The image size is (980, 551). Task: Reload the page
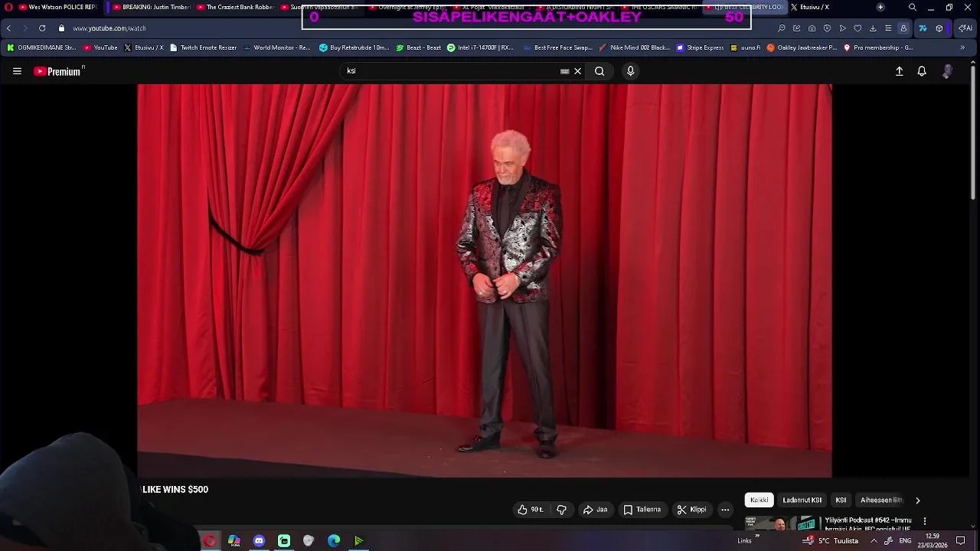pos(42,28)
